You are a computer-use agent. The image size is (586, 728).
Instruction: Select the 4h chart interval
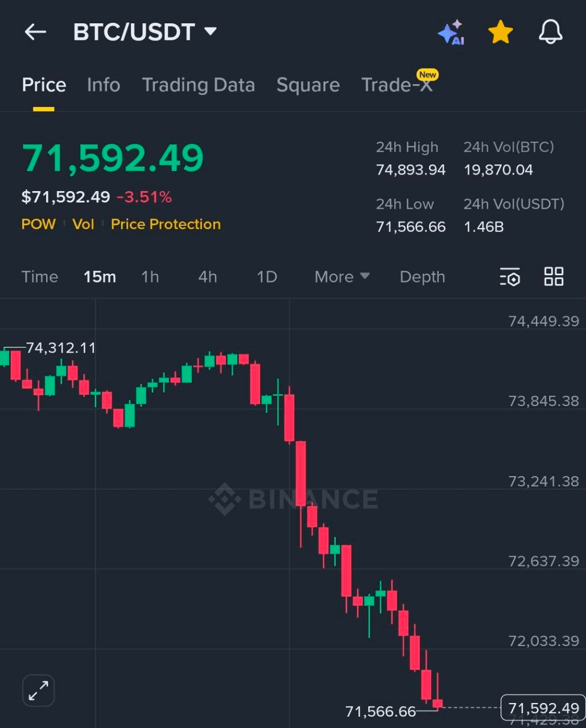(208, 277)
